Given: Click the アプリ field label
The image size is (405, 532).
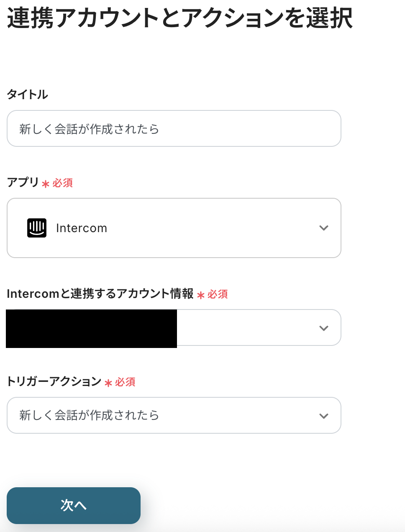Looking at the screenshot, I should (x=23, y=182).
